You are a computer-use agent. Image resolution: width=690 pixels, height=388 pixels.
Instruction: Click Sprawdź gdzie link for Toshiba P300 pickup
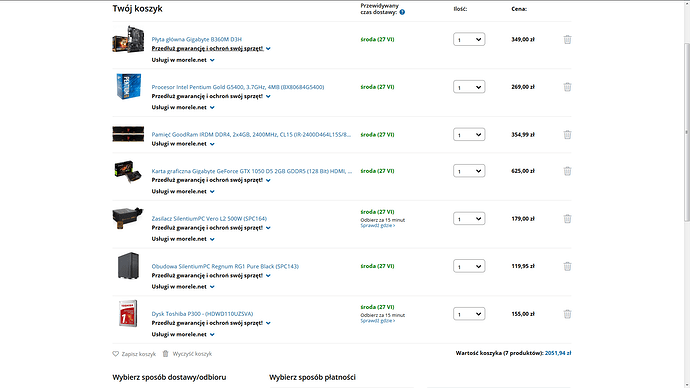378,321
